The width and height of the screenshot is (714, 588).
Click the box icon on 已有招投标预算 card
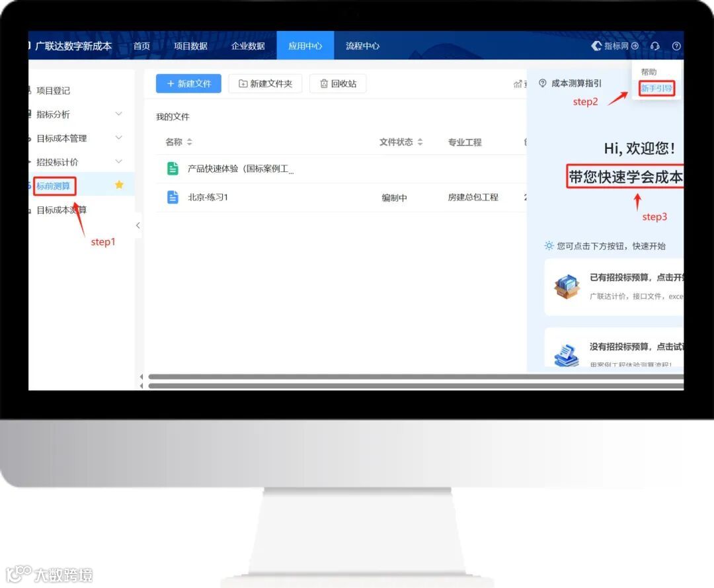(567, 286)
